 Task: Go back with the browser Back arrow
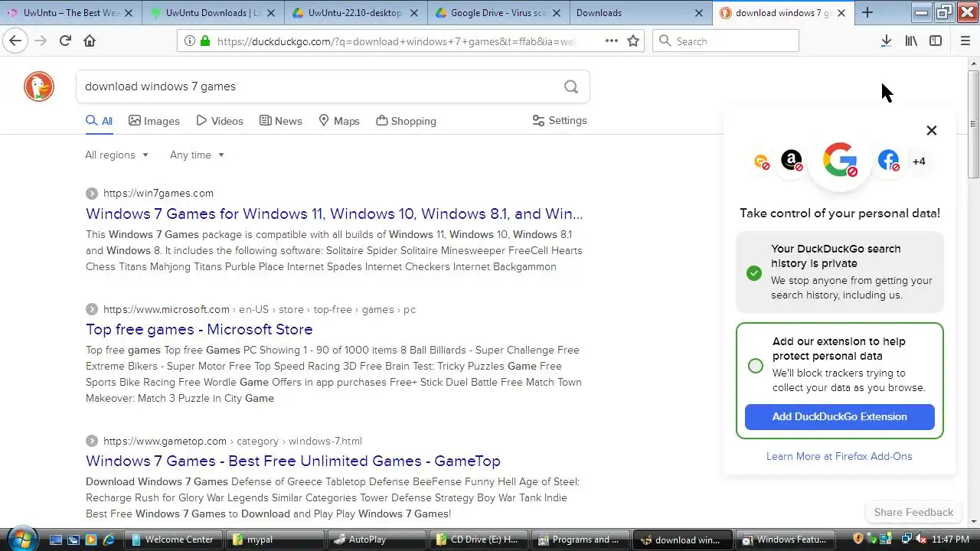(x=15, y=41)
